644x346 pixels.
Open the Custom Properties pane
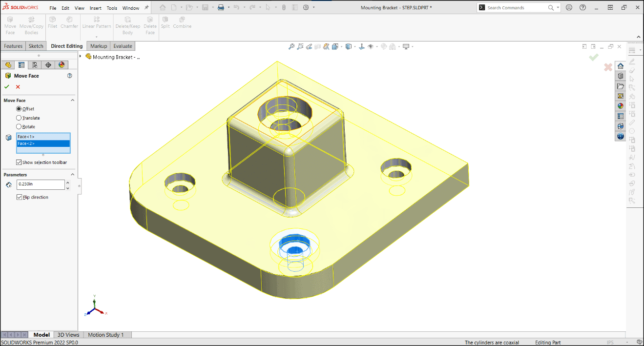[621, 116]
